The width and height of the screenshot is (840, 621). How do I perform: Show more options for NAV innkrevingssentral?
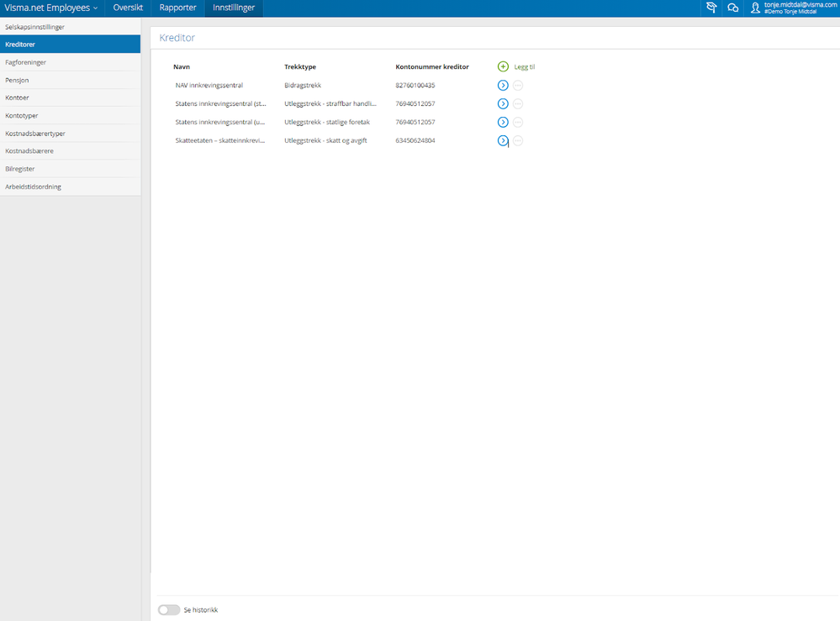click(x=518, y=85)
